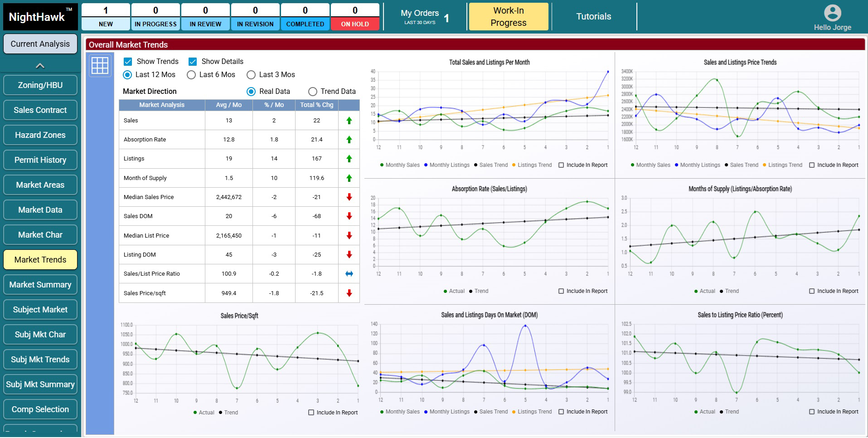Show IN REVIEW orders tile
The image size is (868, 438).
point(205,17)
